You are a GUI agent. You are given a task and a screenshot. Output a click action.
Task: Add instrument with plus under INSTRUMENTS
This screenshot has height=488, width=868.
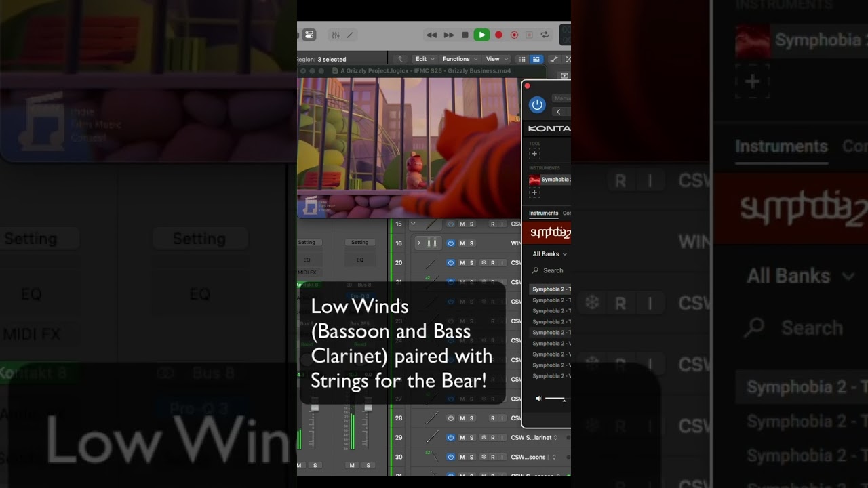coord(534,192)
